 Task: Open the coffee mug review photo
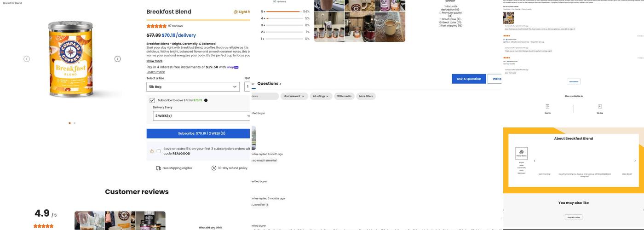[x=390, y=27]
